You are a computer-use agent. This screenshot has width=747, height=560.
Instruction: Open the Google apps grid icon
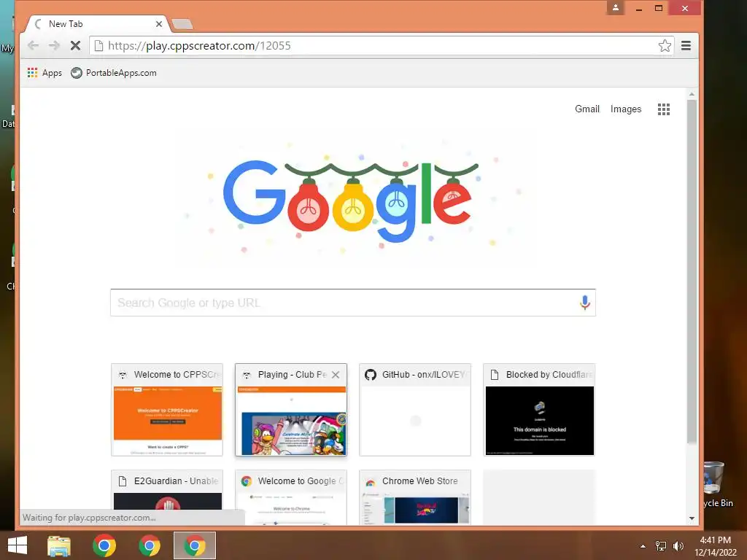(664, 109)
